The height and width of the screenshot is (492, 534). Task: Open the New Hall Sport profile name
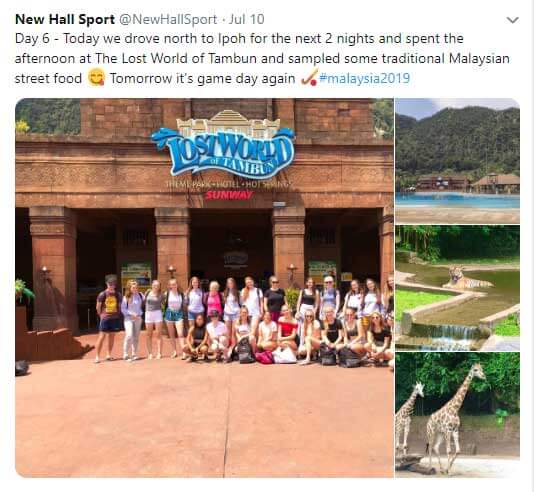coord(65,19)
